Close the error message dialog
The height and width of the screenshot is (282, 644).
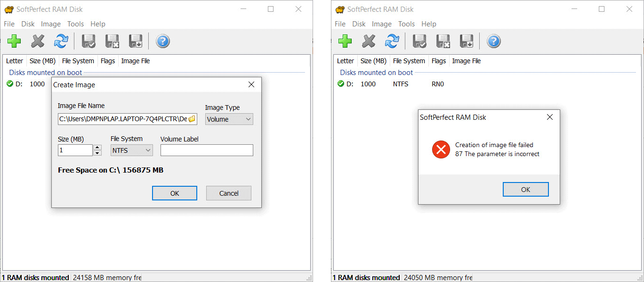tap(550, 117)
